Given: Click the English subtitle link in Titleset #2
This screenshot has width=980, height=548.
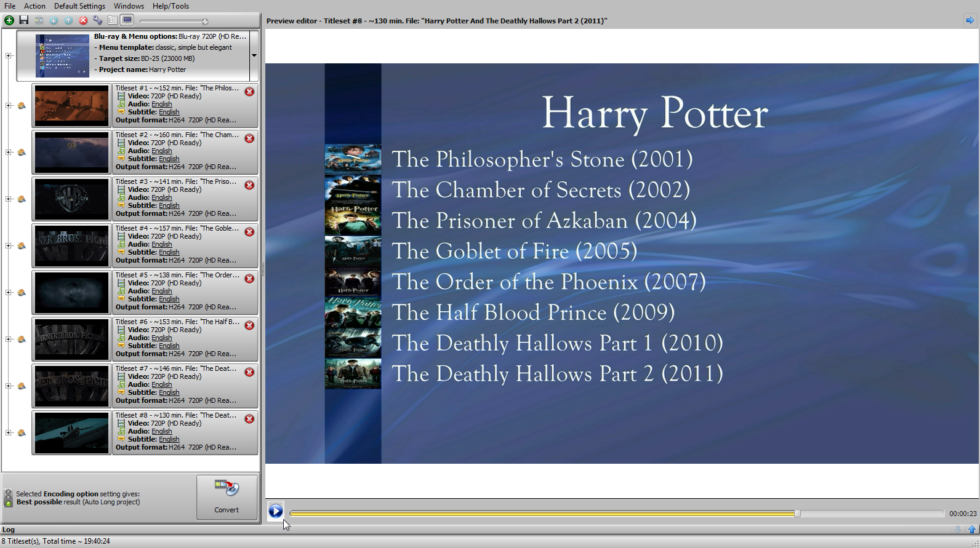Looking at the screenshot, I should click(169, 159).
